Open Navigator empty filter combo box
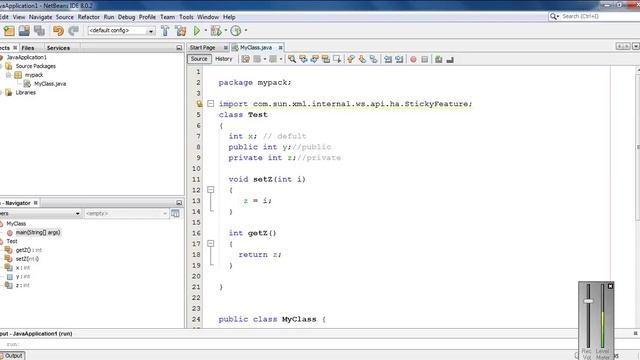The image size is (640, 360). (126, 213)
